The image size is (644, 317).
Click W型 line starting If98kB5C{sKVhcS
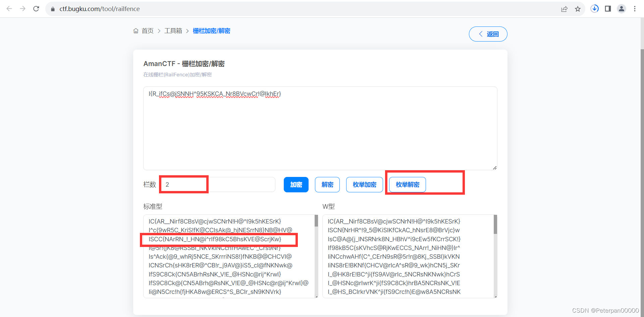394,248
